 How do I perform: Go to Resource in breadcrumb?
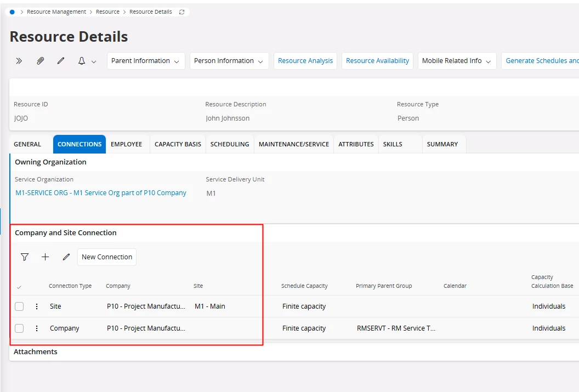tap(107, 12)
